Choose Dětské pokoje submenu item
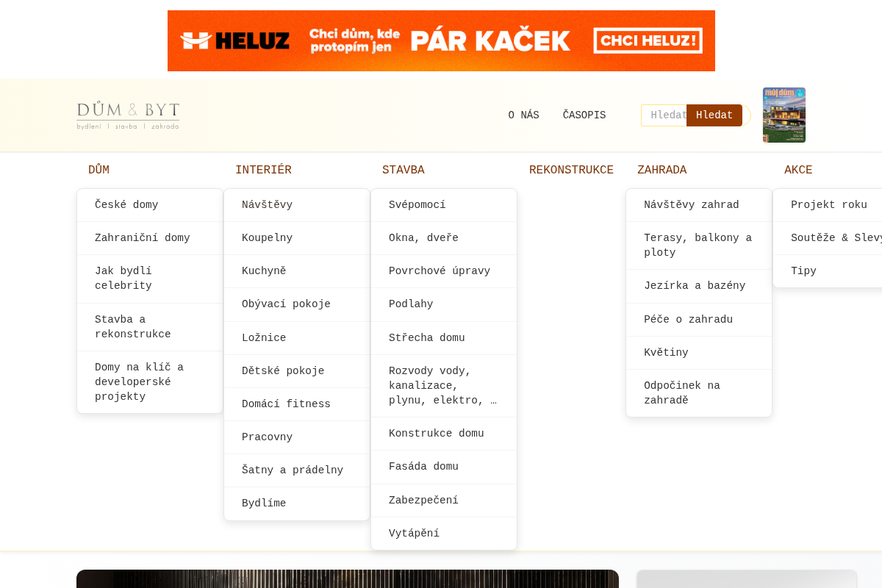 coord(297,371)
